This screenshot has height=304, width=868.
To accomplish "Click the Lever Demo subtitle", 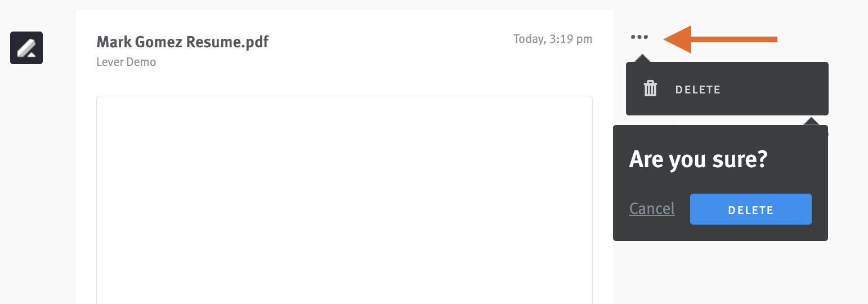I will pos(126,62).
